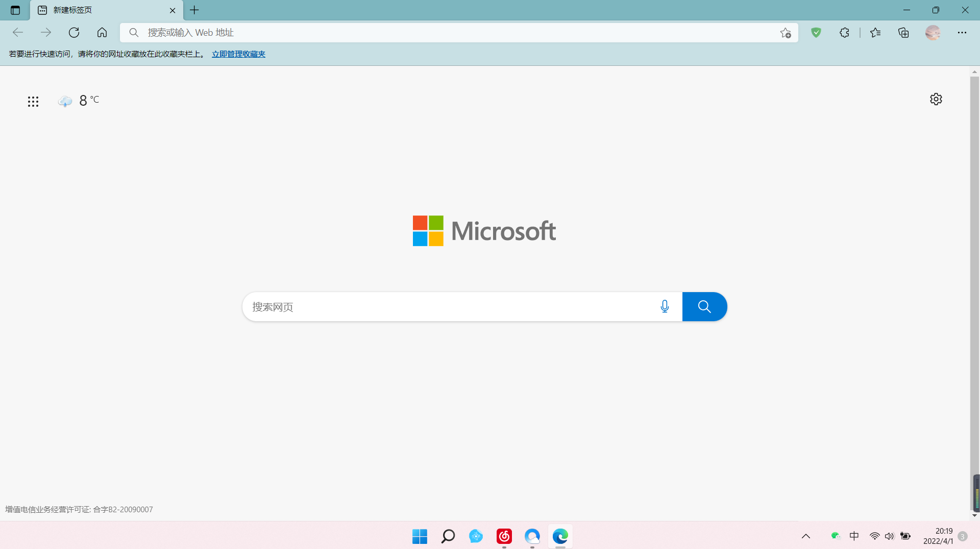Click the Microsoft logo
The image size is (980, 549).
coord(484,231)
